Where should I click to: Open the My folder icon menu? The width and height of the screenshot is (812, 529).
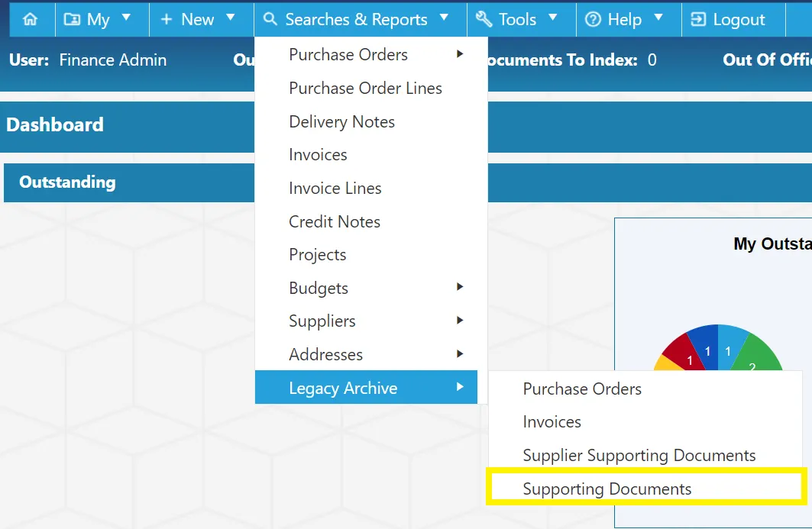click(x=72, y=19)
